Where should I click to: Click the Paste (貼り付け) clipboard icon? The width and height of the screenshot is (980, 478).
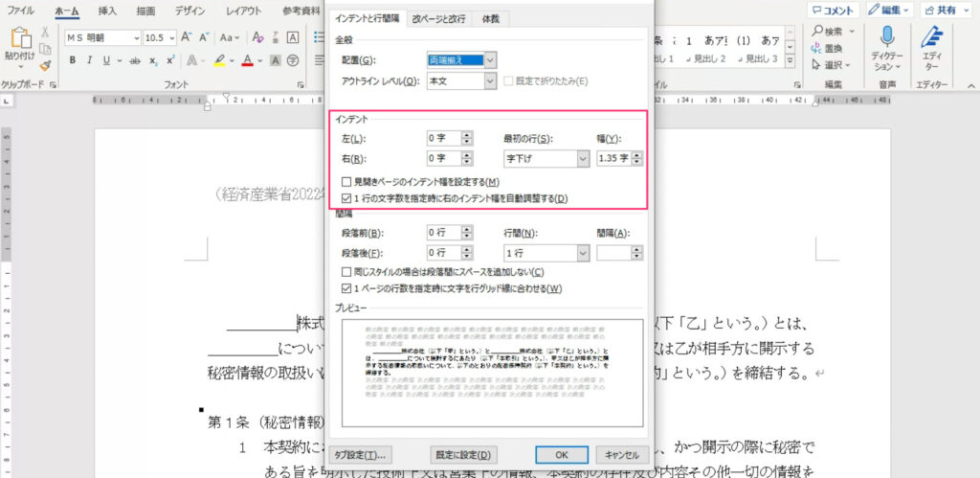tap(20, 42)
